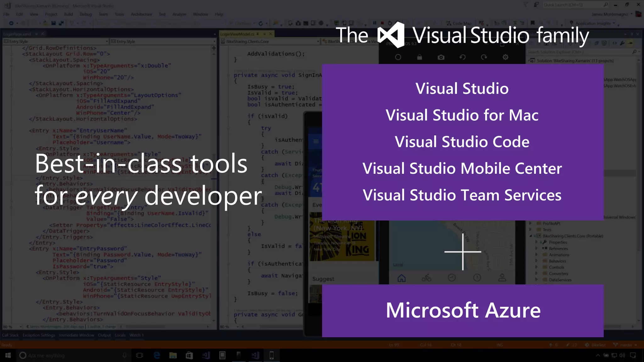The width and height of the screenshot is (644, 362).
Task: Click the Save icon in toolbar
Action: coord(53,23)
